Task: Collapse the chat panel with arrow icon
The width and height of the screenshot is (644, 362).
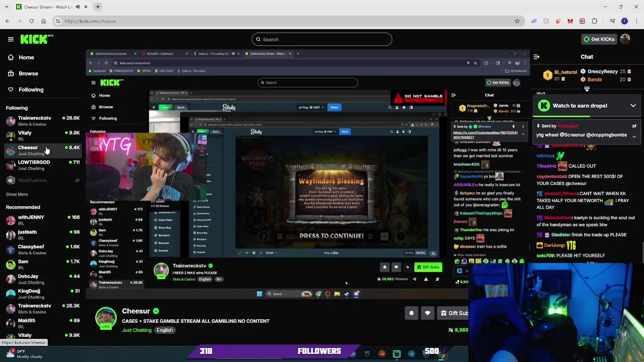Action: [536, 57]
